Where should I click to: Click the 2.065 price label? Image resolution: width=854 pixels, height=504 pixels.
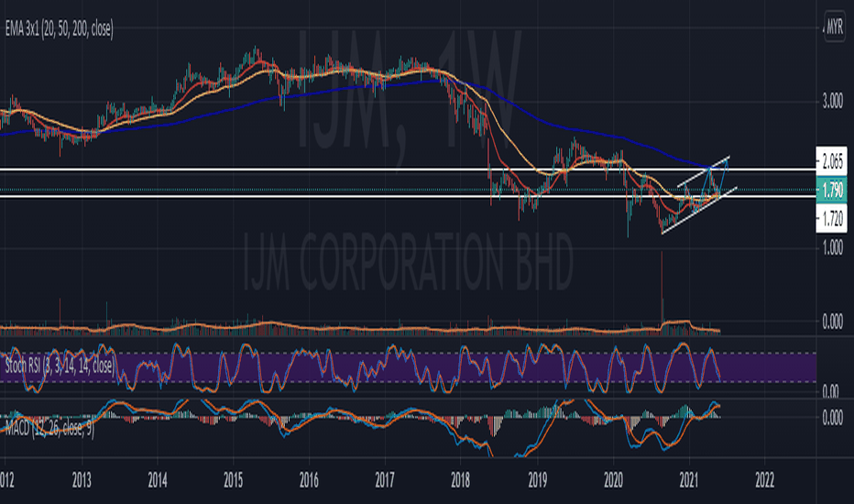coord(831,161)
